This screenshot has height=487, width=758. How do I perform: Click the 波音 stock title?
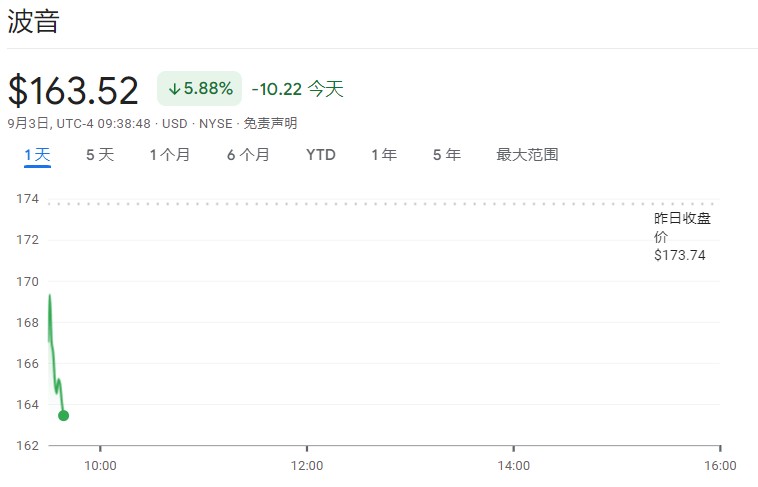point(34,22)
